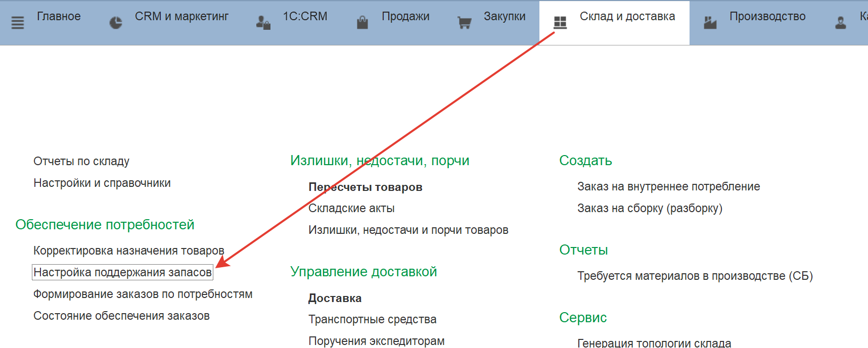Select Формирование заказов по потребностям
This screenshot has height=348, width=868.
pos(143,294)
